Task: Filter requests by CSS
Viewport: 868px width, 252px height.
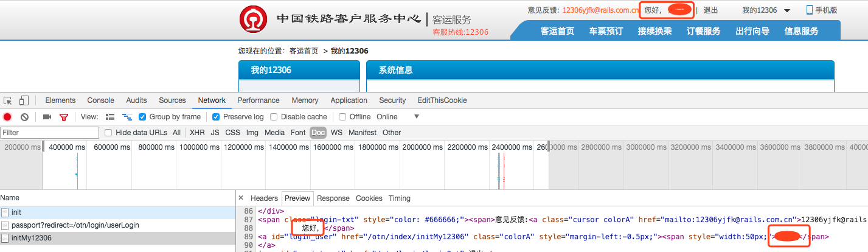Action: (x=232, y=133)
